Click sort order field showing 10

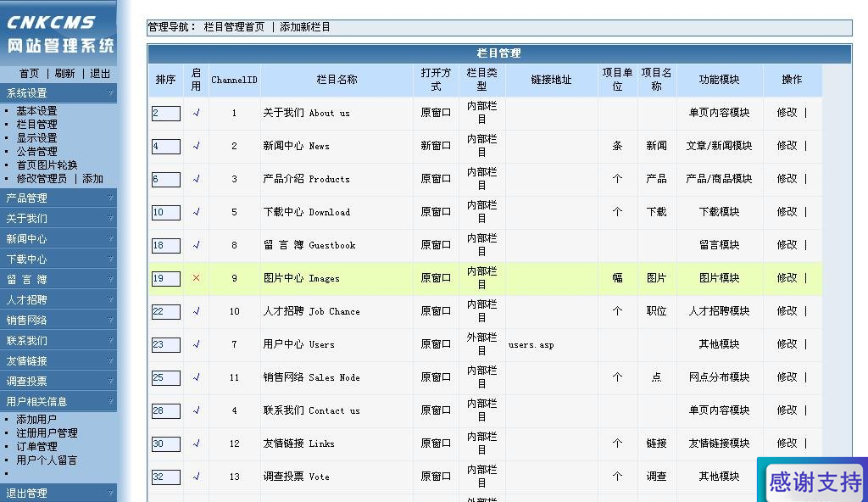pos(166,212)
